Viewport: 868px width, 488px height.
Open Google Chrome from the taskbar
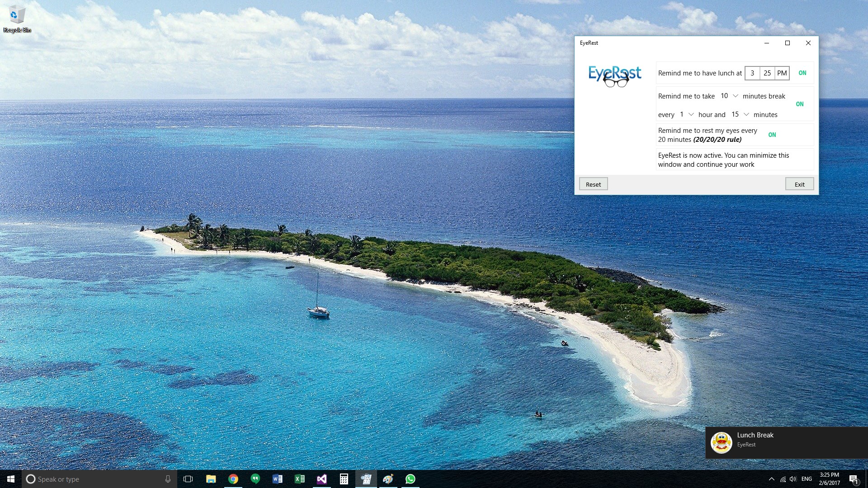pyautogui.click(x=233, y=479)
